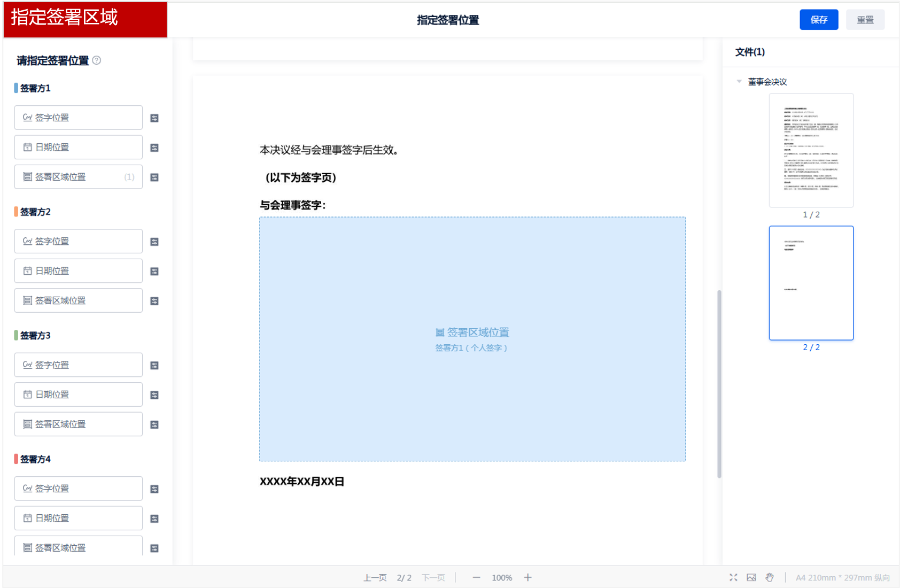Collapse the 董事会决议 file tree
The image size is (900, 588).
click(739, 82)
